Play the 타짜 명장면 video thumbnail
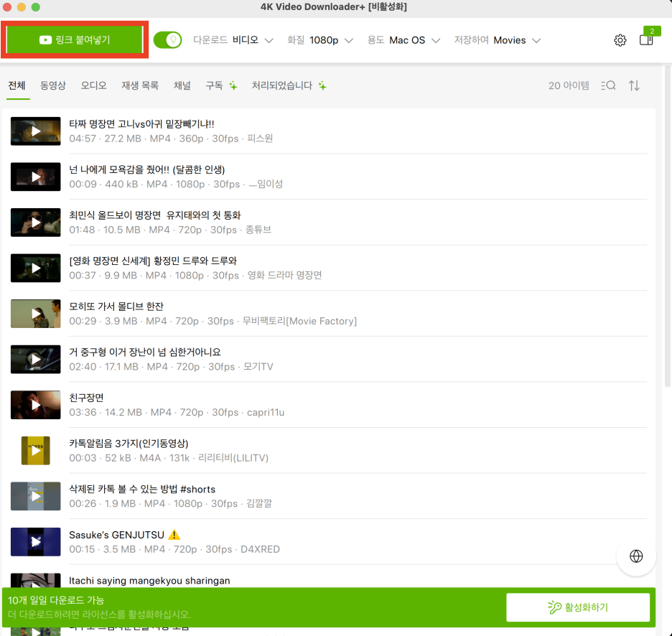This screenshot has width=672, height=636. (x=36, y=131)
